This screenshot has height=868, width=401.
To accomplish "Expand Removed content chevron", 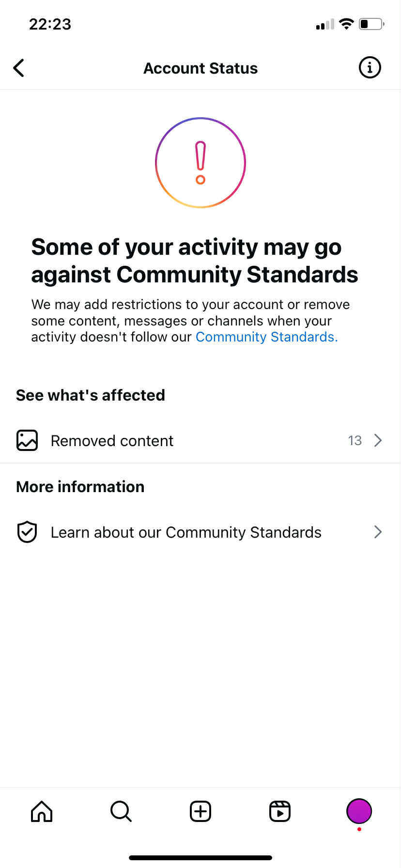I will click(378, 440).
